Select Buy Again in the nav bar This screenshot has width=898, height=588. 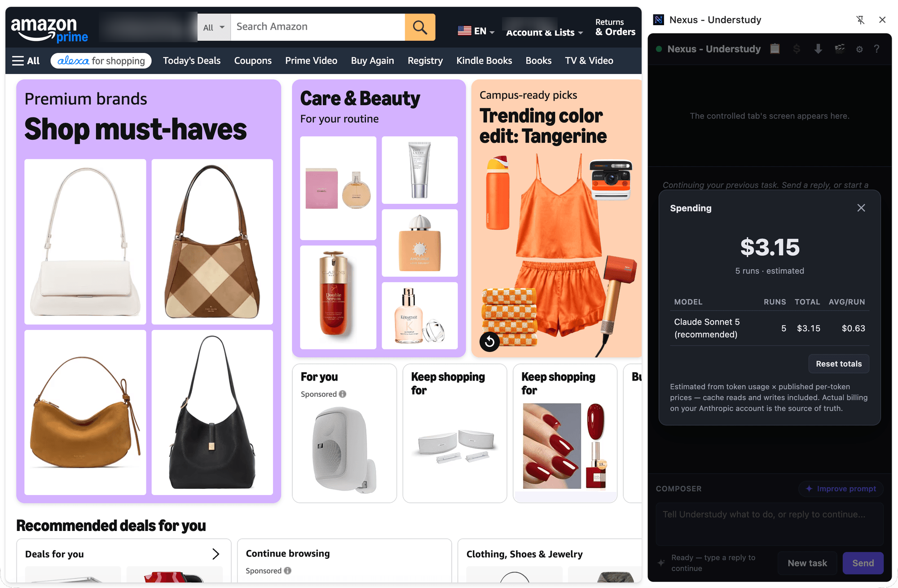pyautogui.click(x=372, y=61)
